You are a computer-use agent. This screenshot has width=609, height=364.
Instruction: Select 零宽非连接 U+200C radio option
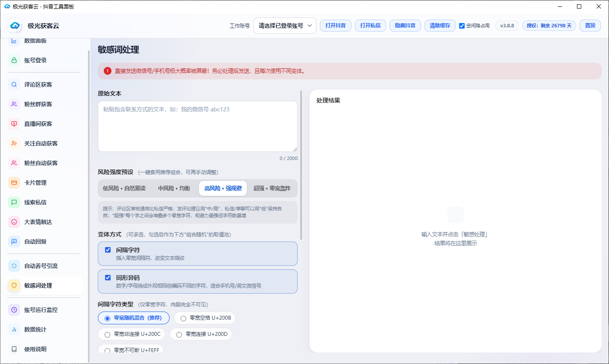132,334
